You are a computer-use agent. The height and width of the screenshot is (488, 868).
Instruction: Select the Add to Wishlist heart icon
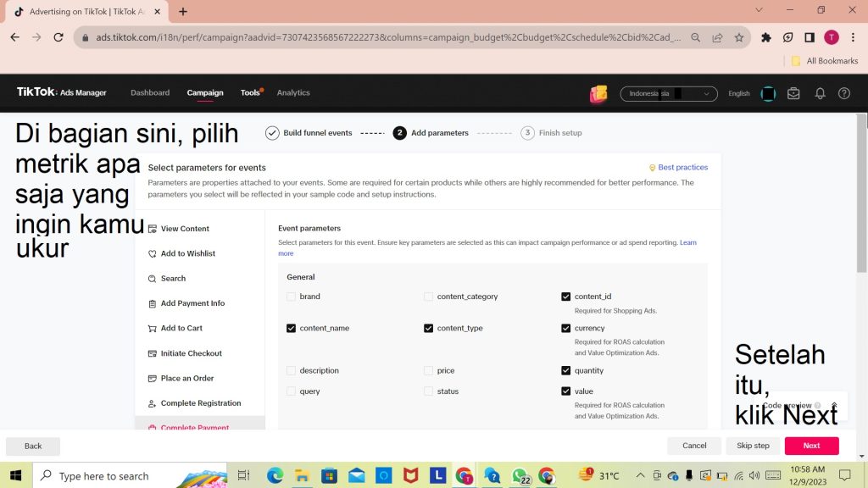click(x=153, y=254)
